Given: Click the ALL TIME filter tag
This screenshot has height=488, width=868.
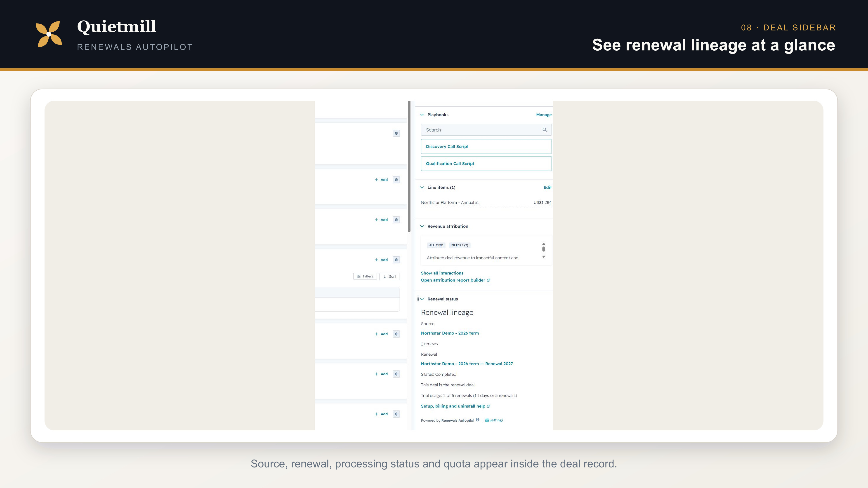Looking at the screenshot, I should click(x=436, y=245).
